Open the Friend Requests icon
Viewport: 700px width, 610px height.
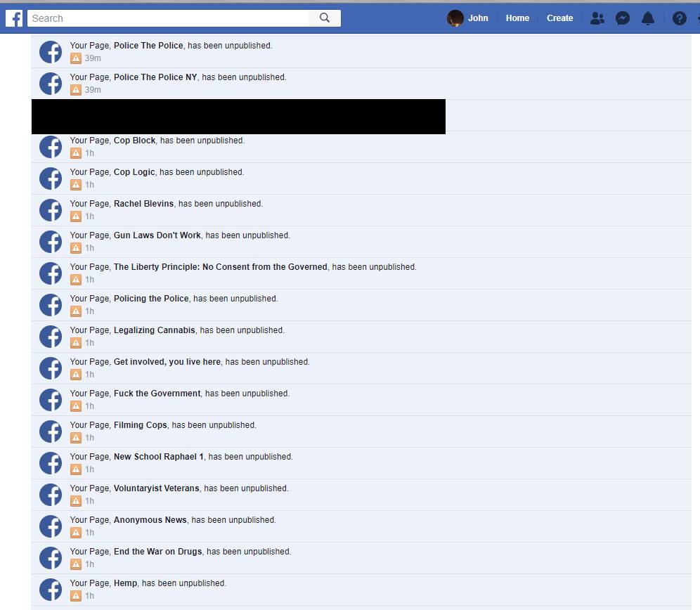coord(597,18)
